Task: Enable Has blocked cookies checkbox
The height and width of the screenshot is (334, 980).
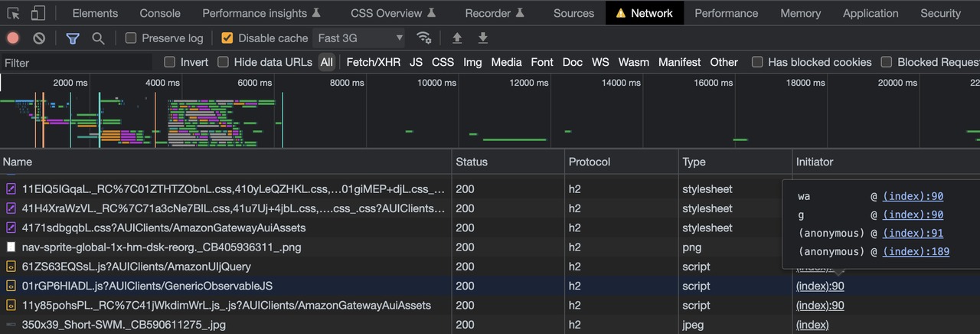Action: click(757, 62)
